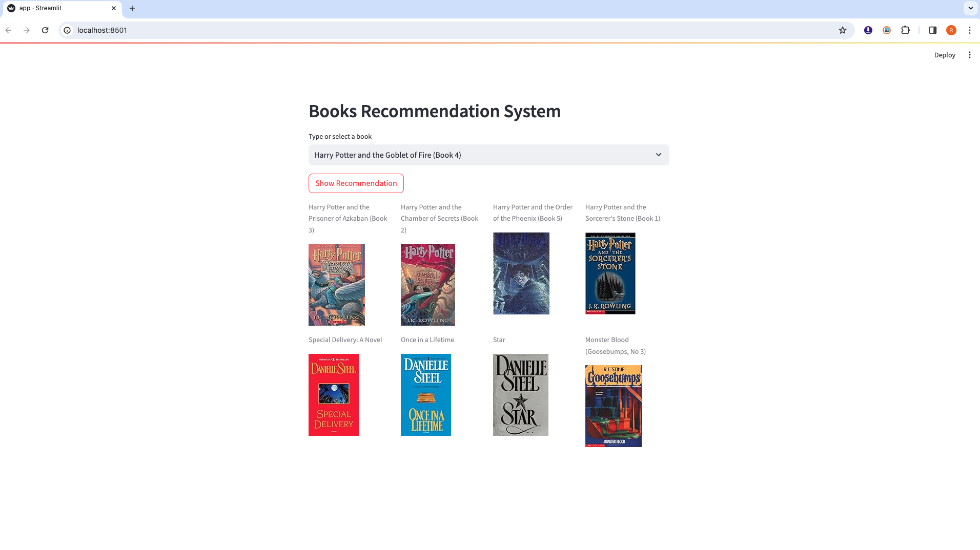Click the Special Delivery: A Novel caption

345,340
